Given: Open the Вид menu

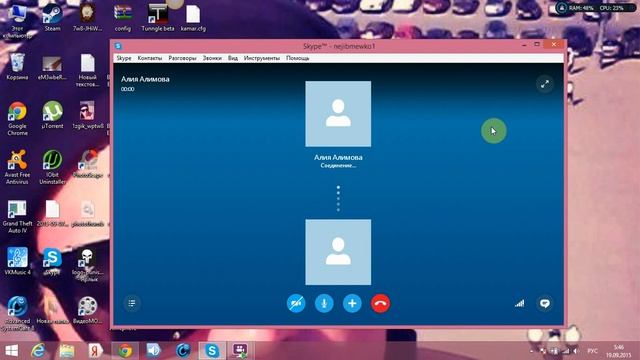Looking at the screenshot, I should (x=233, y=58).
